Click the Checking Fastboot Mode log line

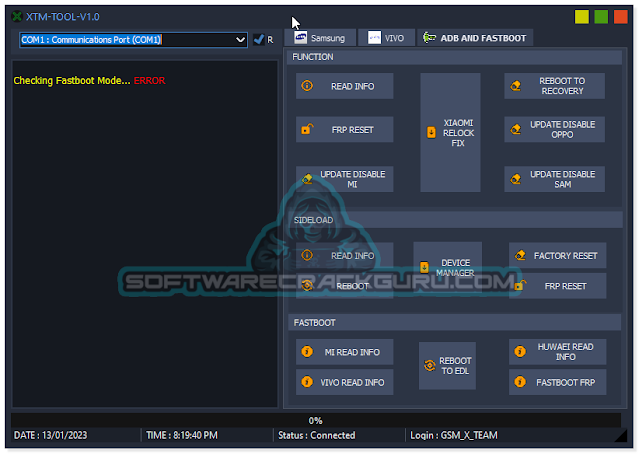point(89,81)
